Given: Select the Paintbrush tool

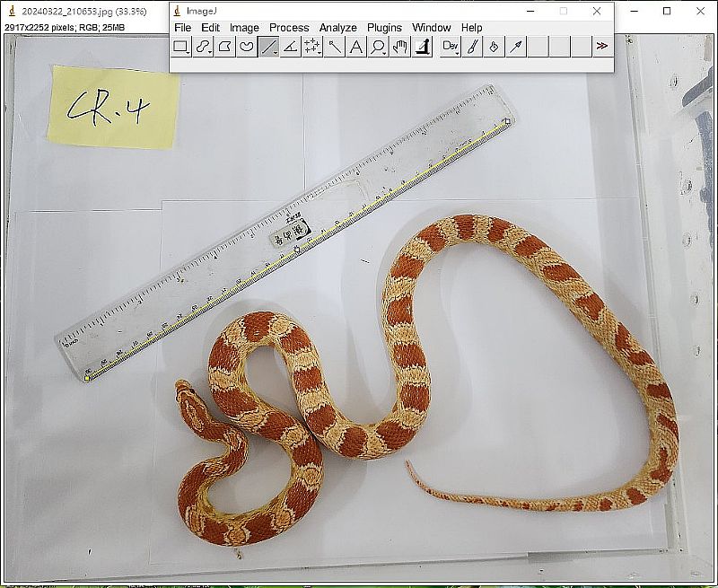Looking at the screenshot, I should point(472,47).
